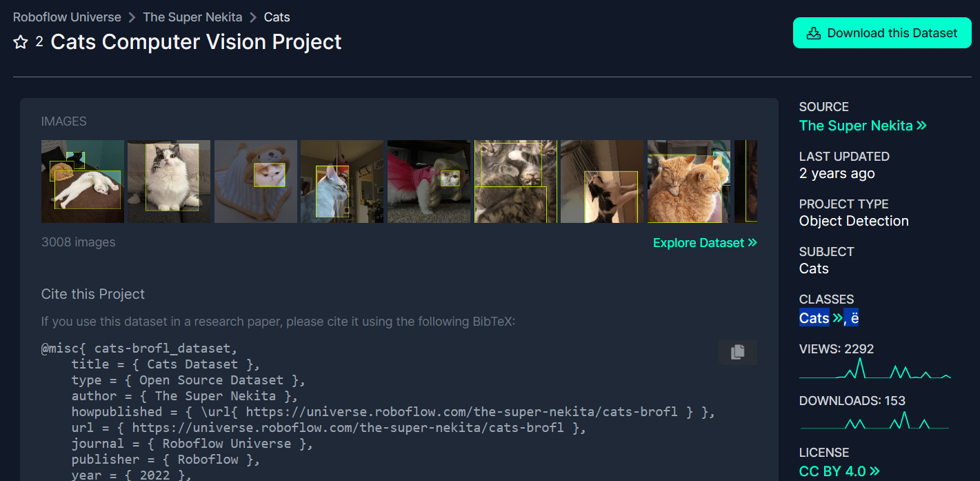Select the Cats breadcrumb item
This screenshot has height=481, width=980.
click(277, 17)
